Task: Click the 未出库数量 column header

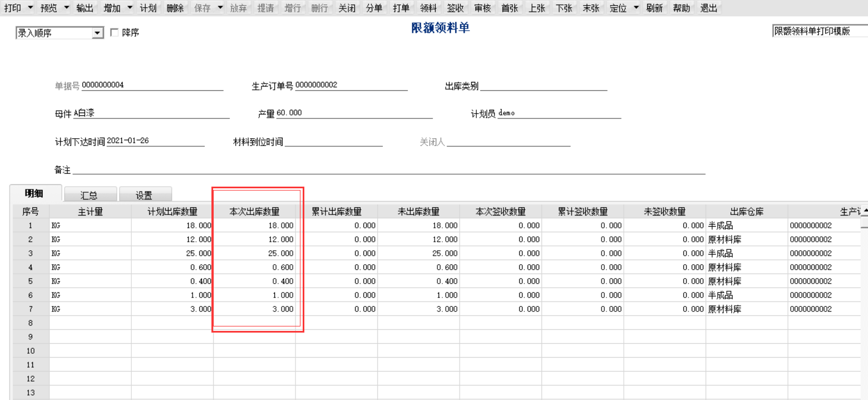Action: click(x=418, y=212)
